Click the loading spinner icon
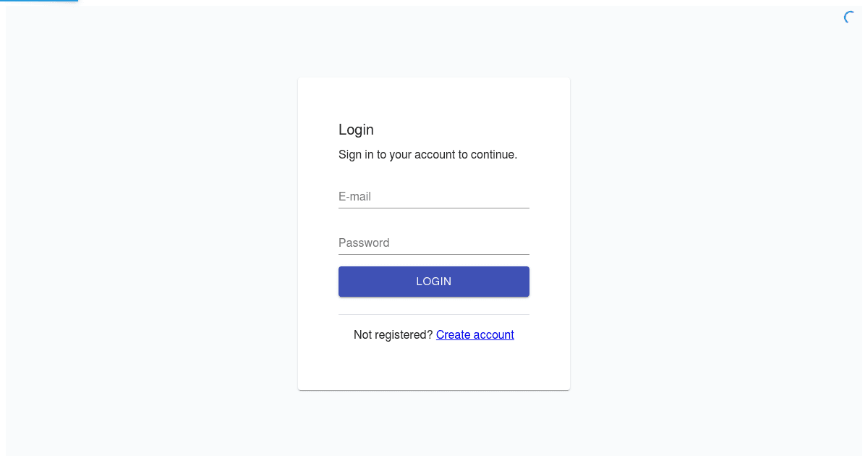Viewport: 868px width, 456px height. click(851, 17)
